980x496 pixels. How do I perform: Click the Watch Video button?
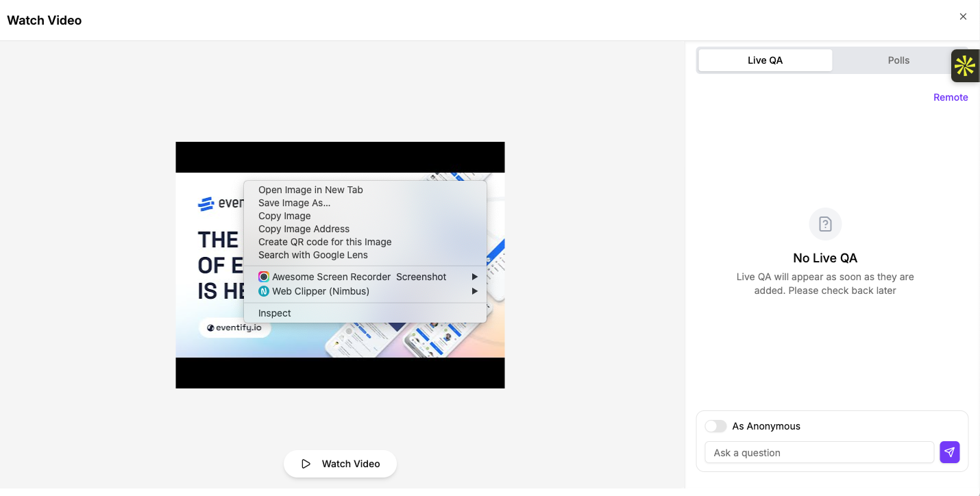(341, 464)
